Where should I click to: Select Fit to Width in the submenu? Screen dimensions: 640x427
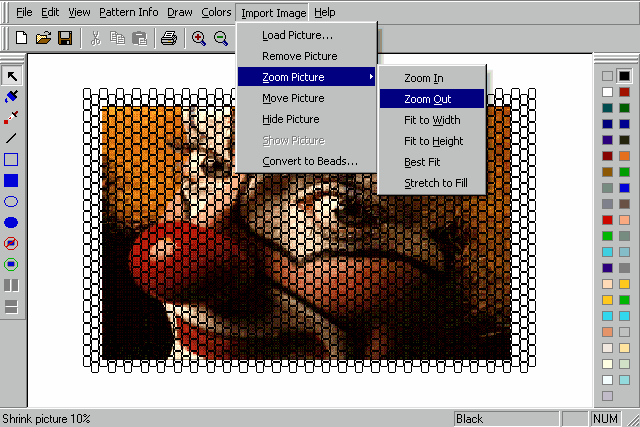point(432,120)
